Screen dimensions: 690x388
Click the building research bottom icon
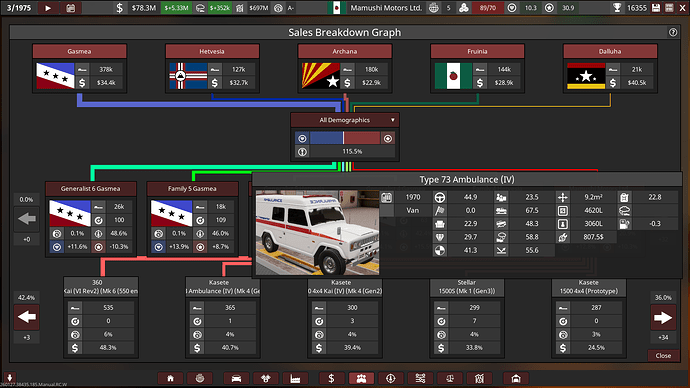pos(479,378)
